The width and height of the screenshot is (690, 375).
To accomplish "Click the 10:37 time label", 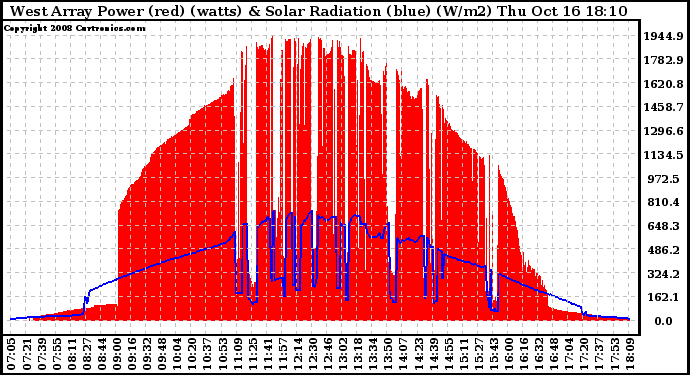I will 207,354.
